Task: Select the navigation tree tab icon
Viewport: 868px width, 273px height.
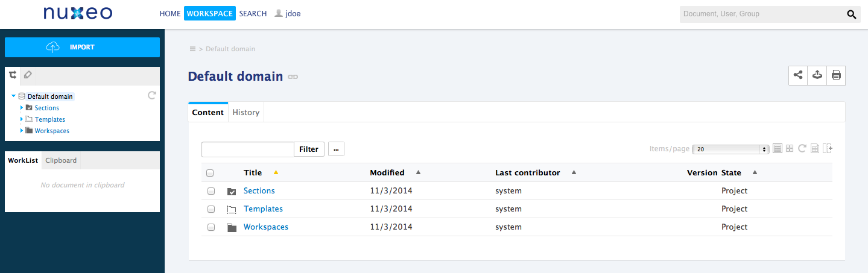Action: point(12,75)
